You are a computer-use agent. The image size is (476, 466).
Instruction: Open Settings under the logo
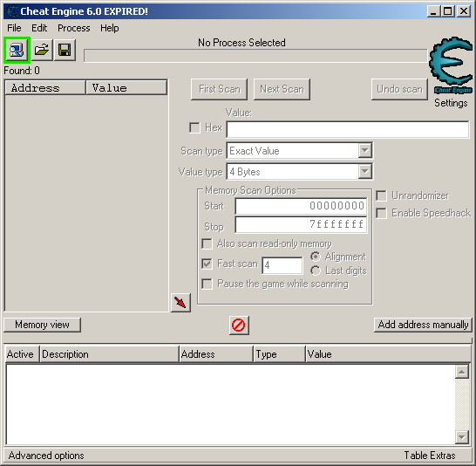451,103
